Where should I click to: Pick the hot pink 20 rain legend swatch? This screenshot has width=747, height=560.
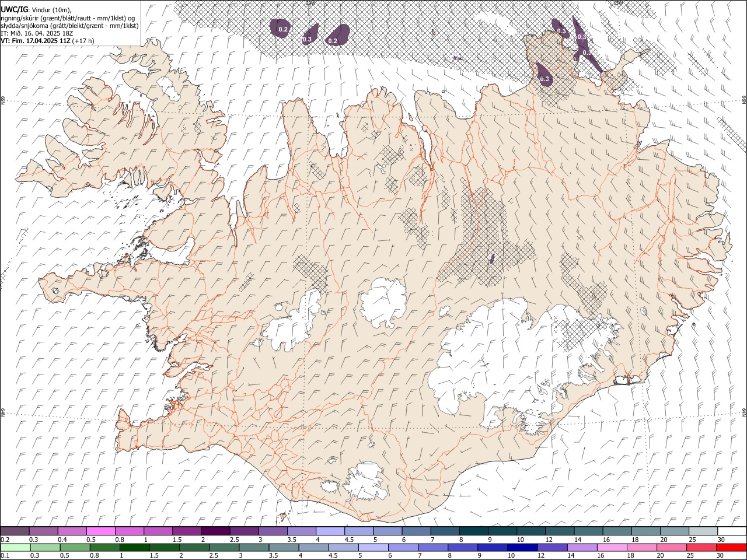point(672,547)
